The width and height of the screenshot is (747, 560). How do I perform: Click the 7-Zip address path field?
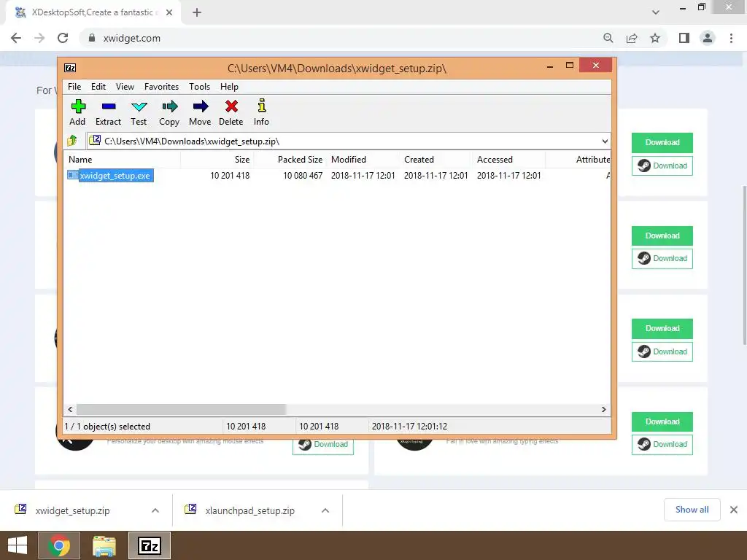pos(348,141)
